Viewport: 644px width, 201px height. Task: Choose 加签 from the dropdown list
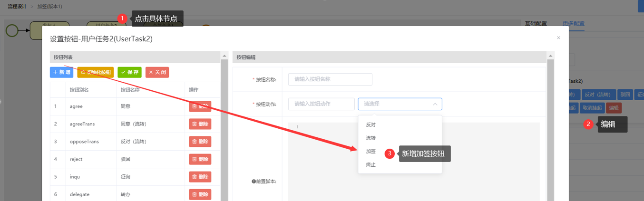coord(400,151)
